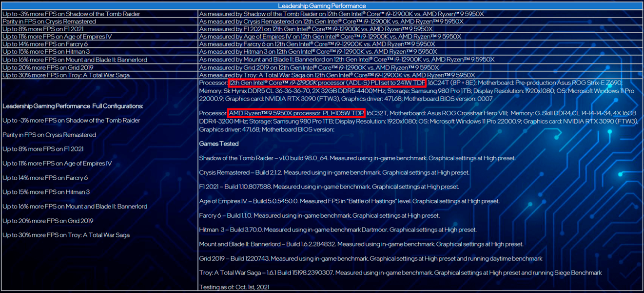Click 'AMD Ryzen 9 5950X processor PL1=105W TDP' text
Viewport: 644px width, 293px height.
point(296,113)
